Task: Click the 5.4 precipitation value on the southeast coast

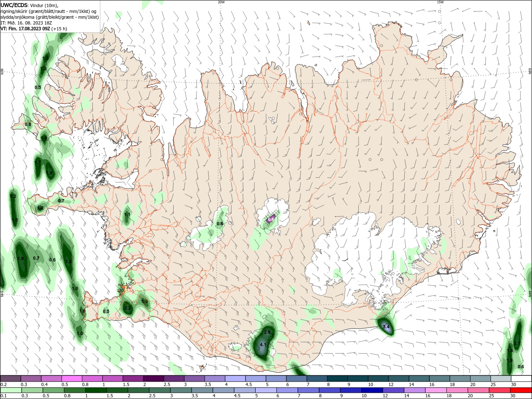Action: click(386, 327)
